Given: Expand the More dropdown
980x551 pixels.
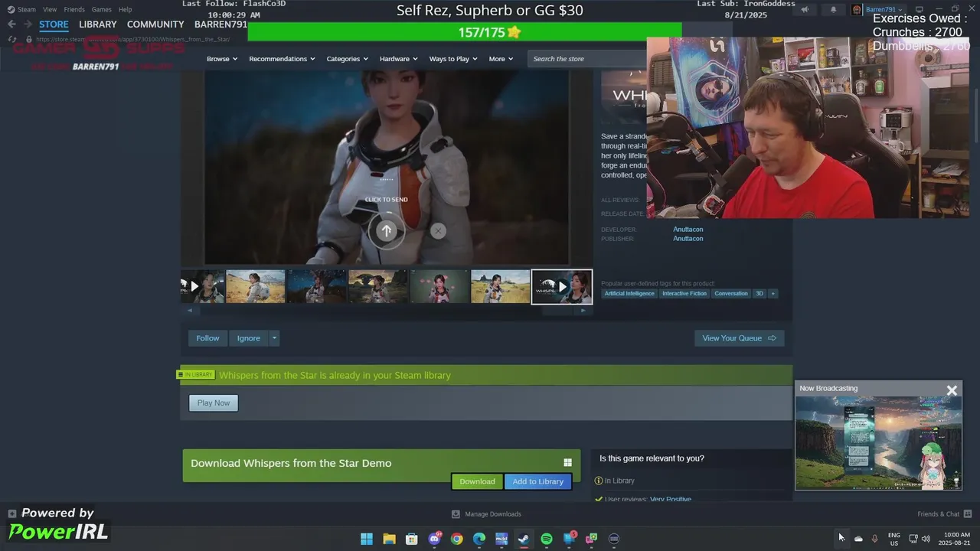Looking at the screenshot, I should coord(501,59).
